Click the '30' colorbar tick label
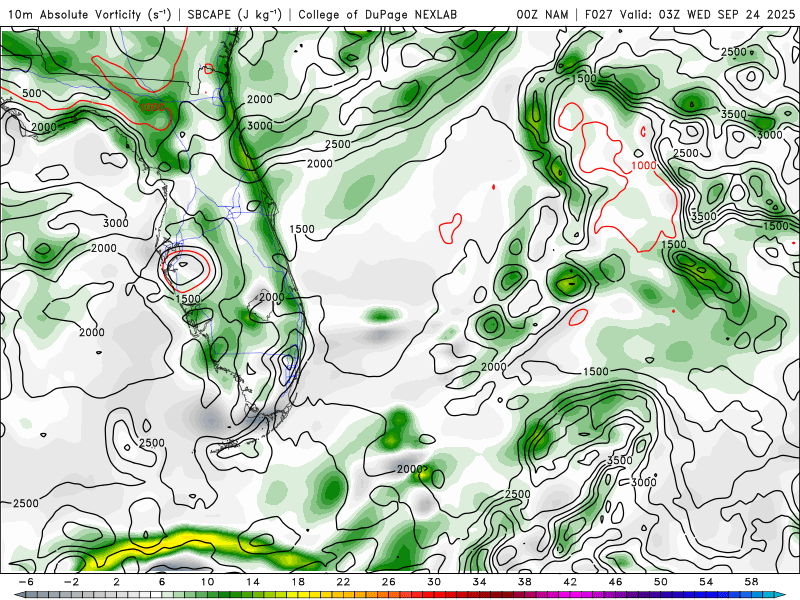The height and width of the screenshot is (600, 800). click(434, 582)
